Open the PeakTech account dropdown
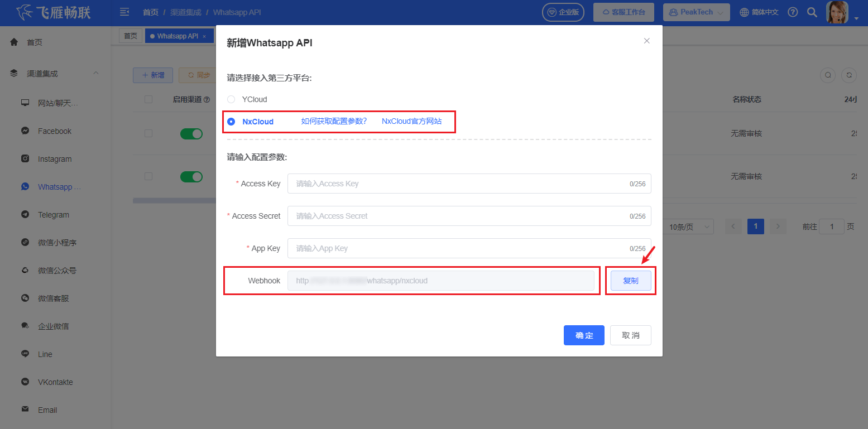868x429 pixels. point(696,12)
